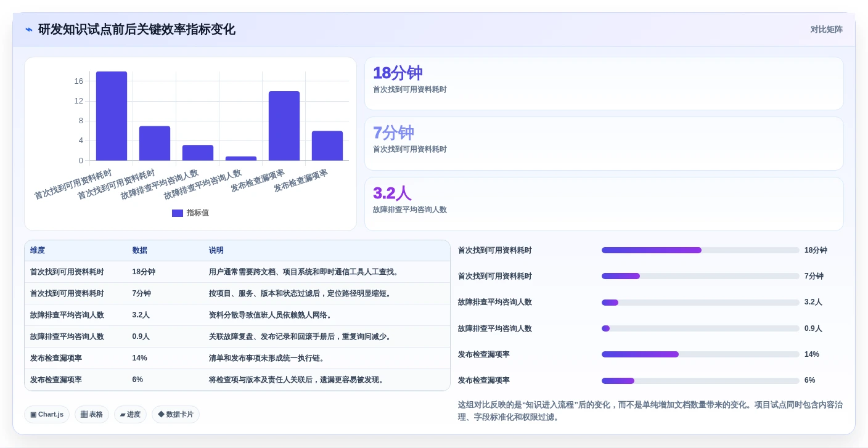The height and width of the screenshot is (448, 868).
Task: Click description starting 按项目、服务、版本
Action: 300,293
